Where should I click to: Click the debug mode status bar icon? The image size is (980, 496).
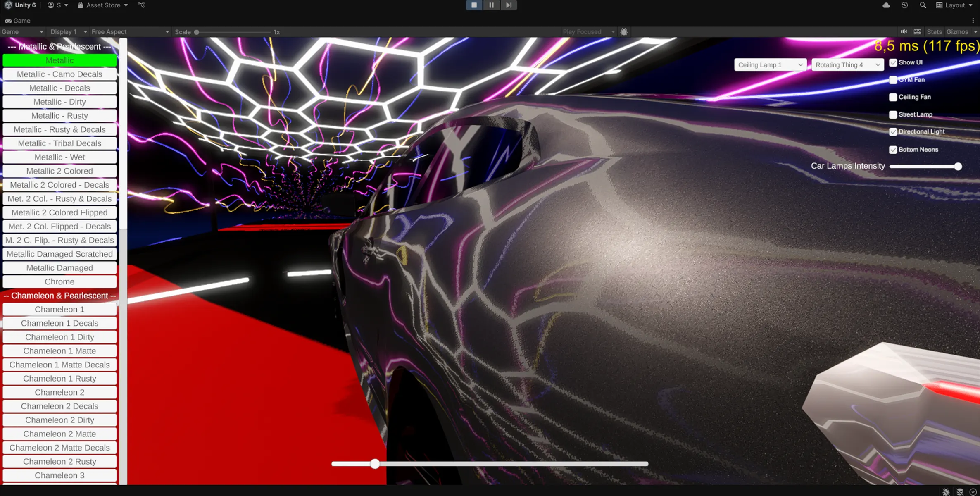coord(946,491)
